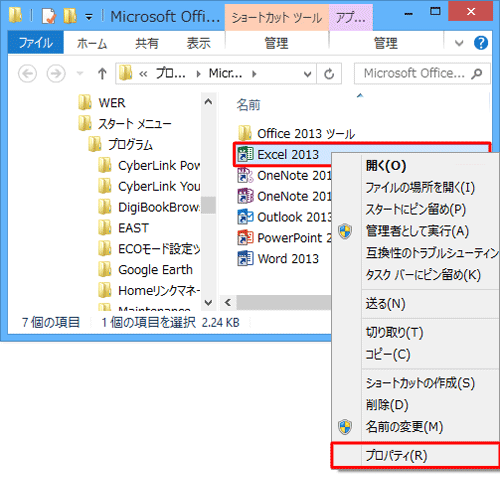Click the shield icon next to 管理者として実行
This screenshot has height=480, width=500.
point(345,231)
